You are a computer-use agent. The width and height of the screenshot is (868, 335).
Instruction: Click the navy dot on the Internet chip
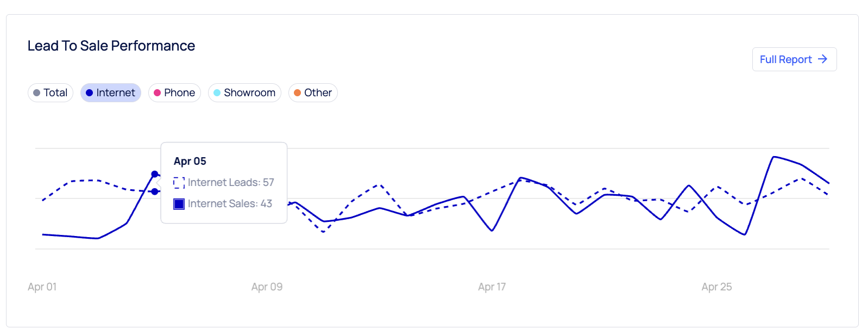[x=89, y=92]
